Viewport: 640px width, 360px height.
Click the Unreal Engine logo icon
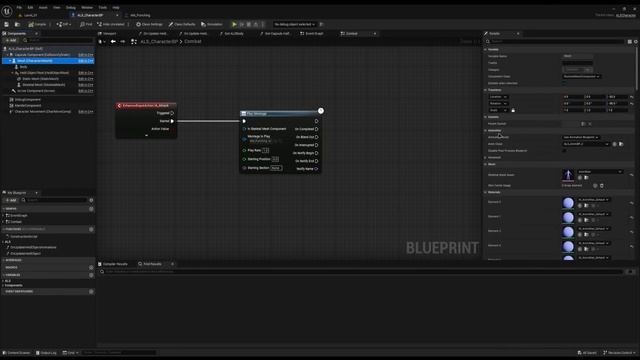pyautogui.click(x=7, y=11)
